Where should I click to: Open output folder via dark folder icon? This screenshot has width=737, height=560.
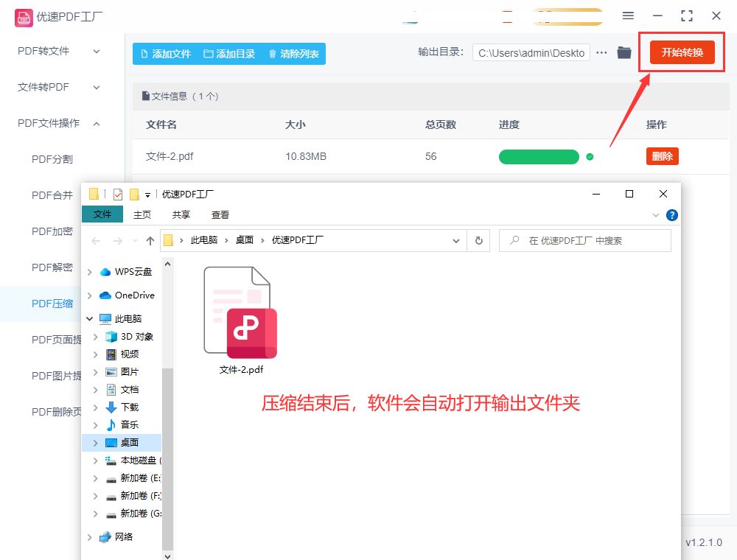(x=624, y=52)
